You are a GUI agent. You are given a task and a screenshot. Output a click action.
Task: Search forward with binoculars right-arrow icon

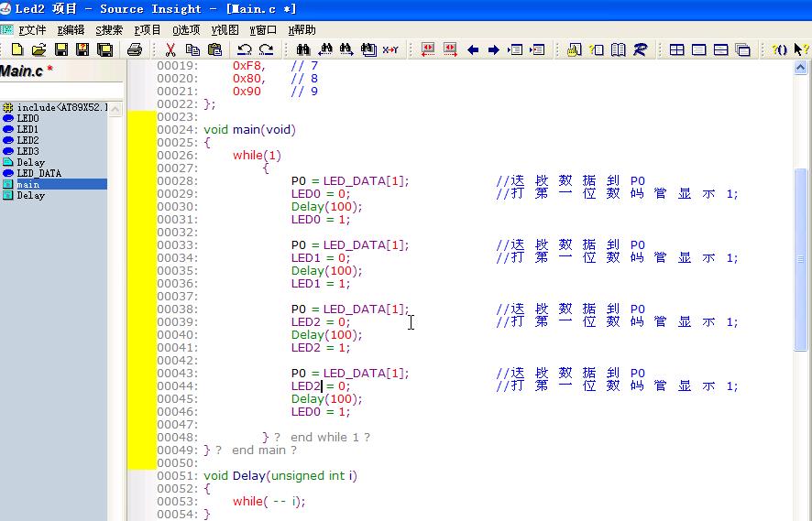click(x=346, y=49)
